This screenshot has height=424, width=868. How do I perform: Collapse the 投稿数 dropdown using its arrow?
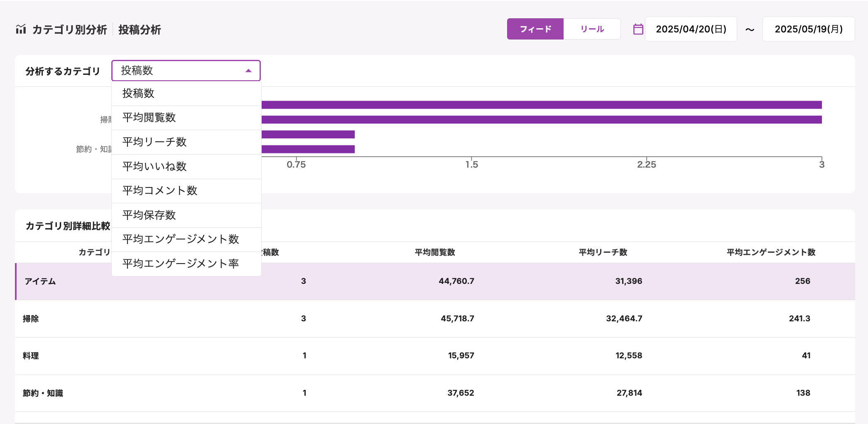(248, 71)
